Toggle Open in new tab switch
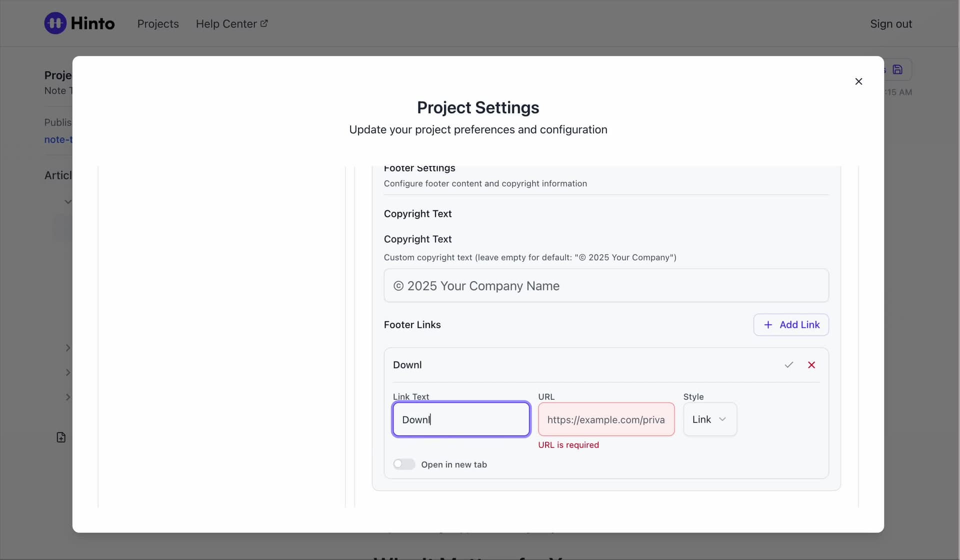The width and height of the screenshot is (960, 560). (404, 464)
